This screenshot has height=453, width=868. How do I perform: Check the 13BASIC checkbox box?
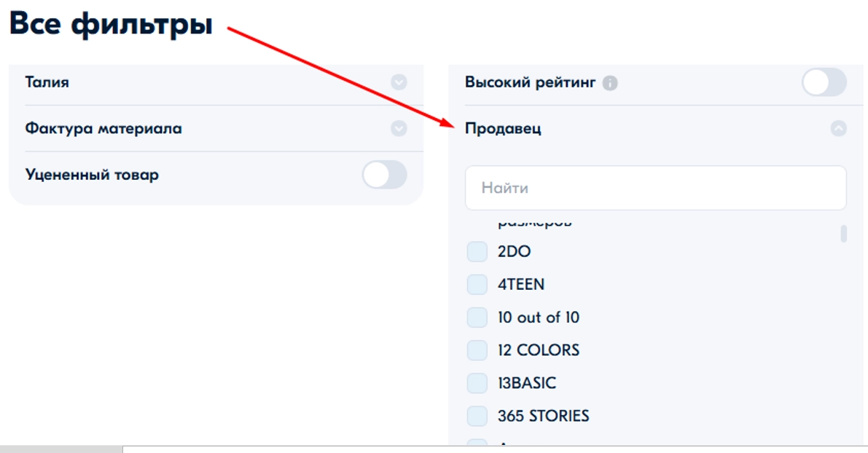pyautogui.click(x=477, y=383)
